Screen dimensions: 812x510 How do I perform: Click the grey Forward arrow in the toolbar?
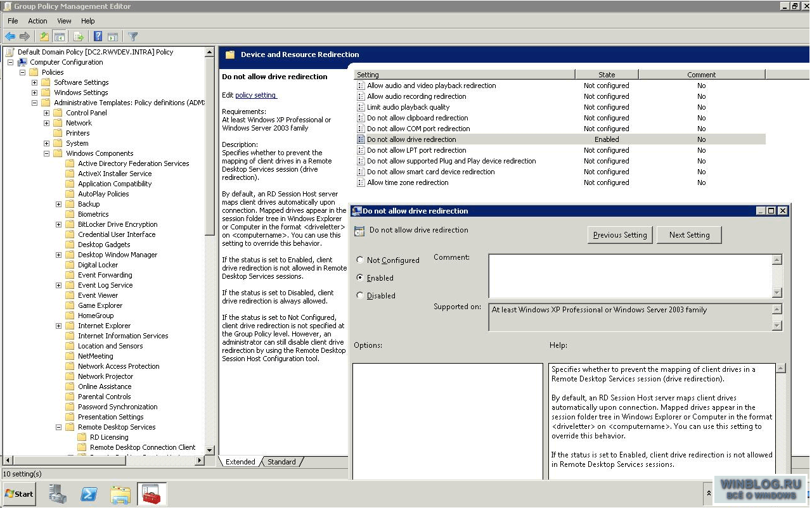click(25, 37)
